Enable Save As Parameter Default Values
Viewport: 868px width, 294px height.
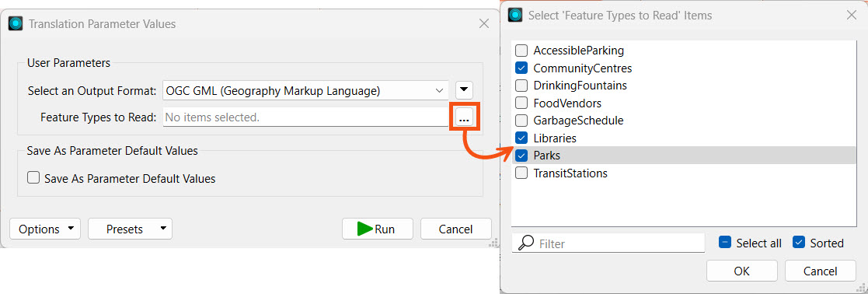tap(33, 178)
